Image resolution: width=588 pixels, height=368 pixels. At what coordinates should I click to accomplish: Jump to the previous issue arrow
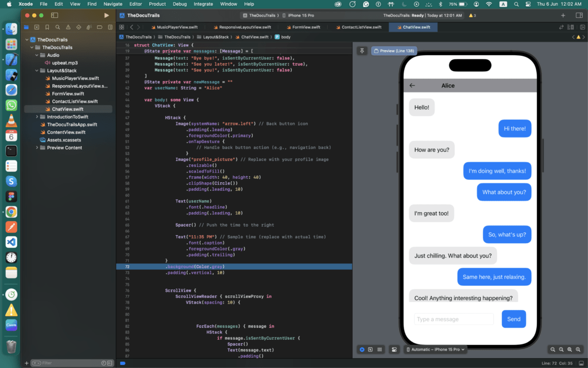(574, 37)
